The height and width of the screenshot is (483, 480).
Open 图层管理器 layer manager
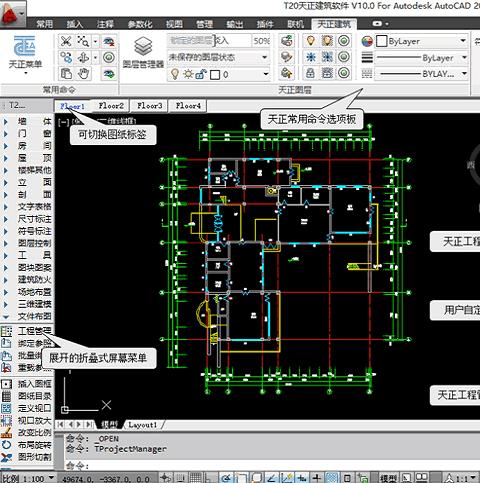(143, 52)
